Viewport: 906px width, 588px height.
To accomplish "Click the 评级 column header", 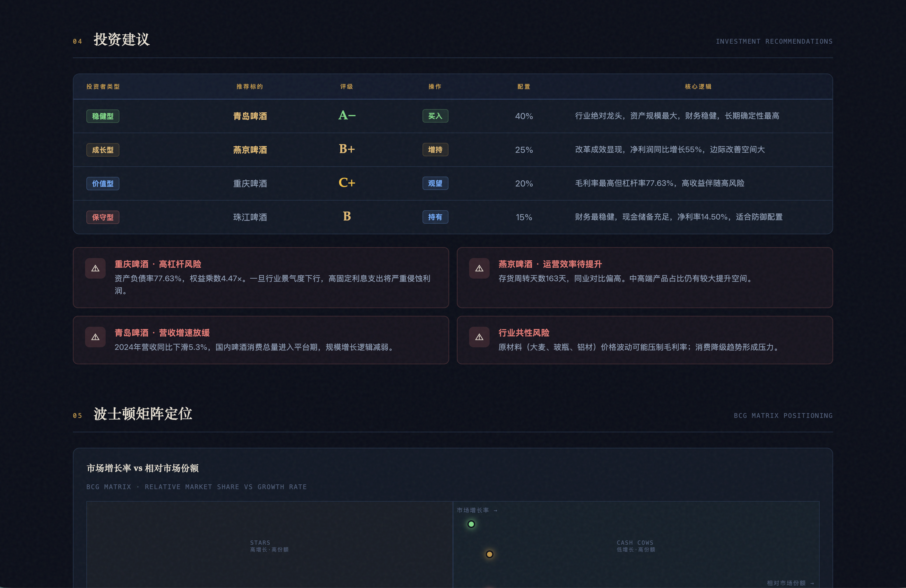I will click(x=347, y=86).
